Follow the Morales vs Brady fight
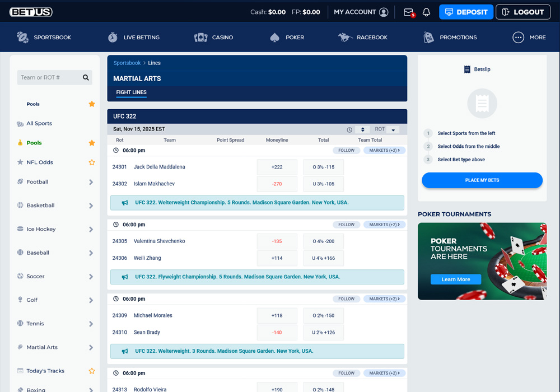The width and height of the screenshot is (560, 392). pos(346,298)
